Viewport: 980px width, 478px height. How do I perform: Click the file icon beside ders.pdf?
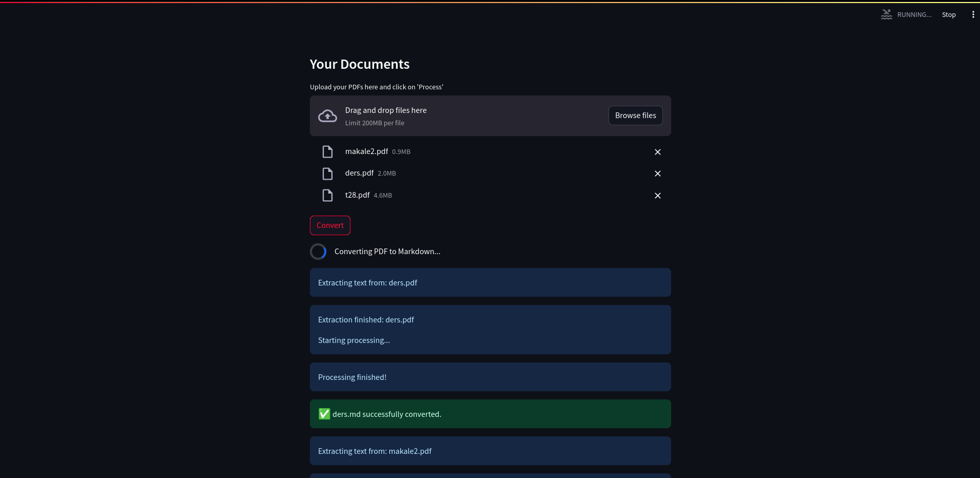(x=328, y=174)
